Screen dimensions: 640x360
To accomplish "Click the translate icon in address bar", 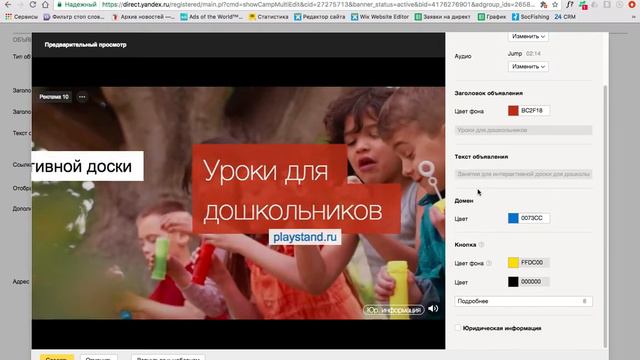I will [543, 4].
